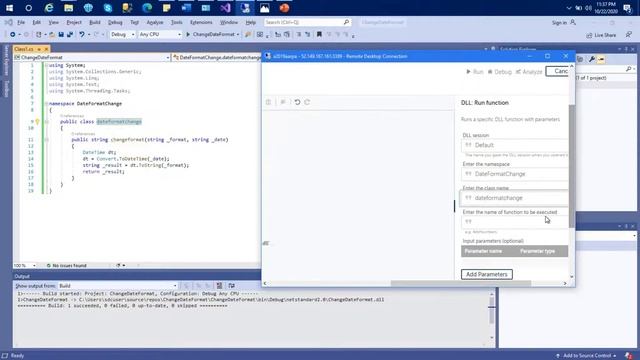Click the Undo icon in Visual Studio toolbar
The height and width of the screenshot is (360, 640).
coord(82,35)
